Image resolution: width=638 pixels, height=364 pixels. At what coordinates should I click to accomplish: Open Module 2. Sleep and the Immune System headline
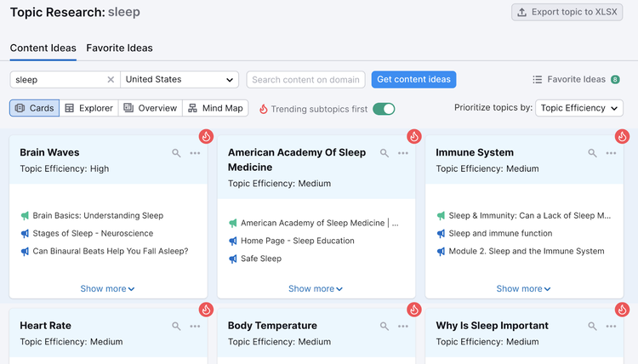tap(527, 252)
